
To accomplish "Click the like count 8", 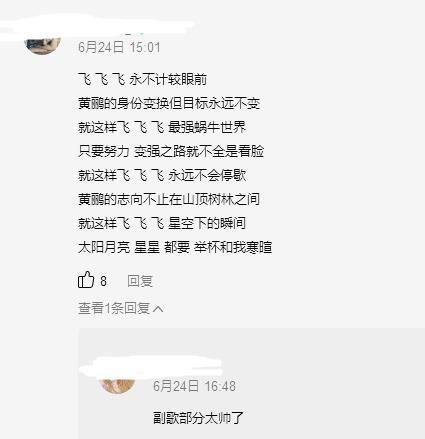I will click(103, 281).
